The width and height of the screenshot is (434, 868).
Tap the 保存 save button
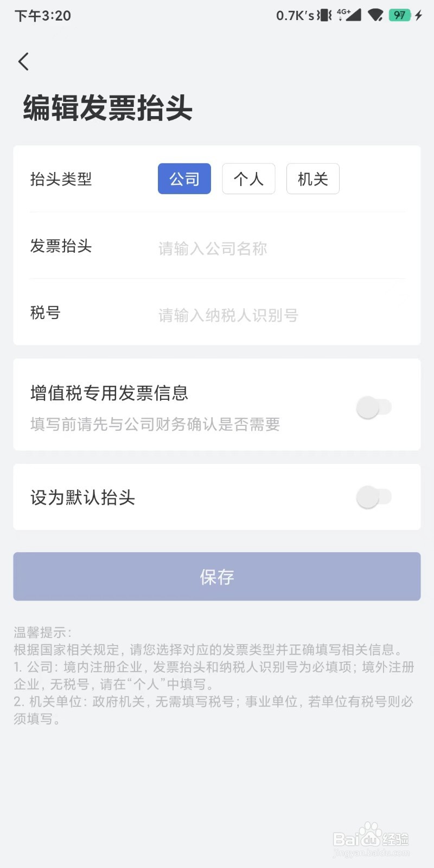(x=217, y=577)
